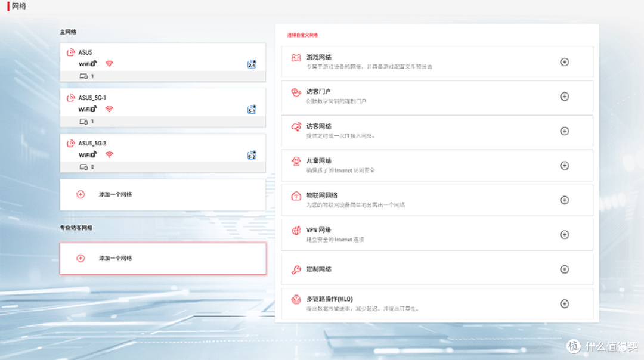Select the 访客门户 option title
The height and width of the screenshot is (360, 644).
(318, 92)
